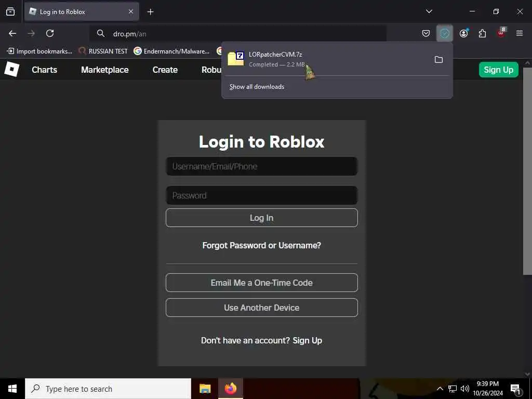Click Sign Up link below login form
The height and width of the screenshot is (399, 532).
click(x=308, y=340)
